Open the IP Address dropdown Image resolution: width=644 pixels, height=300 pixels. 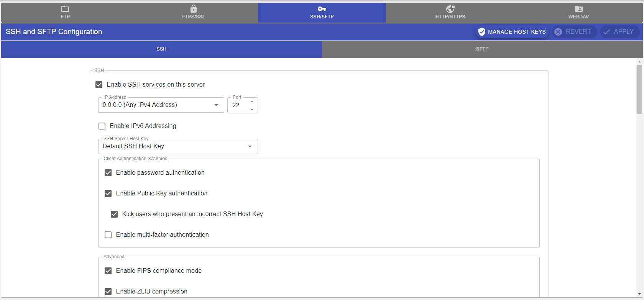coord(216,105)
